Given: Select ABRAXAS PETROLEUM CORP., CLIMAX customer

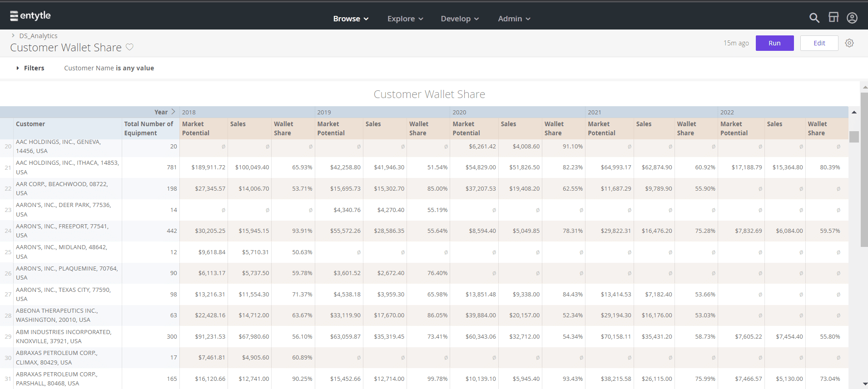Looking at the screenshot, I should [57, 358].
